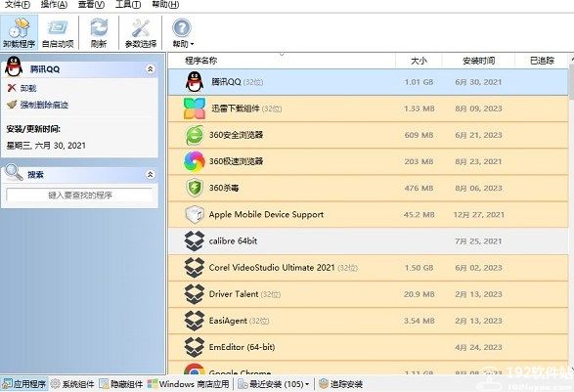Screen dimensions: 574x392
Task: Click the EasiAgent name text
Action: [228, 321]
